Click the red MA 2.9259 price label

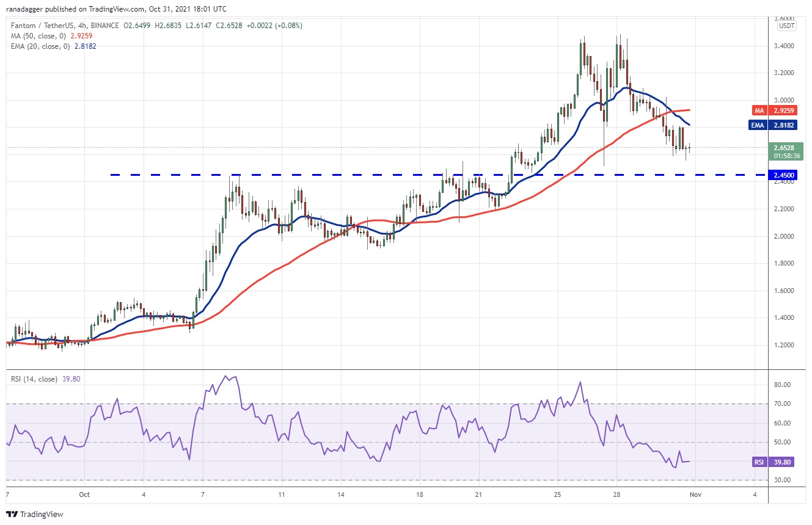(x=776, y=110)
